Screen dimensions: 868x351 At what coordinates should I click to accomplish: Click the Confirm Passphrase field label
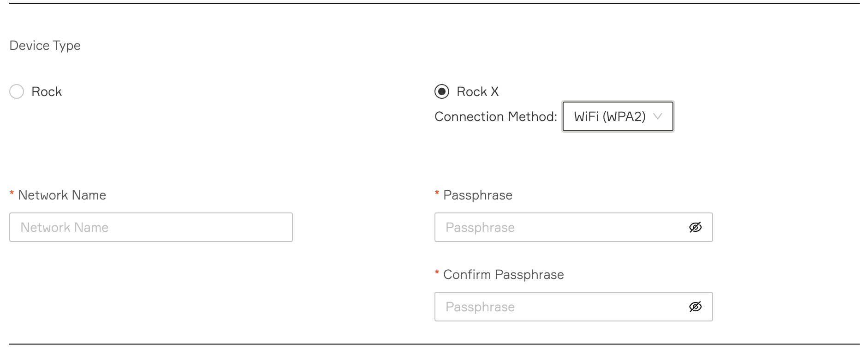(x=503, y=274)
